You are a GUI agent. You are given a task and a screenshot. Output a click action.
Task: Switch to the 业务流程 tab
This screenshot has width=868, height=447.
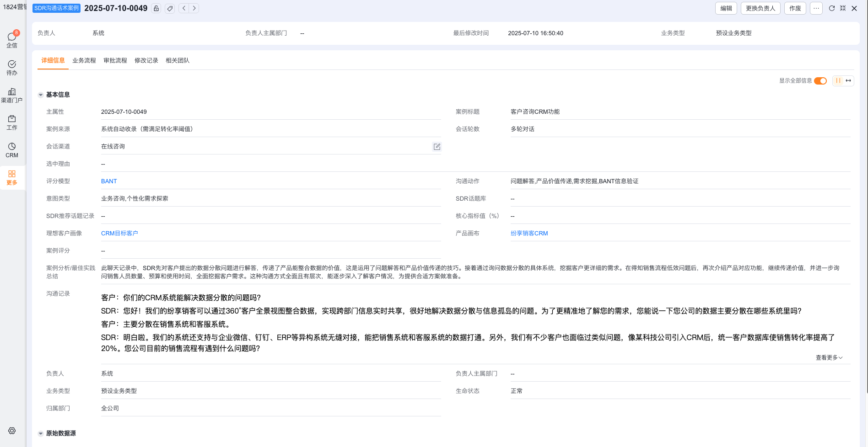click(x=84, y=60)
